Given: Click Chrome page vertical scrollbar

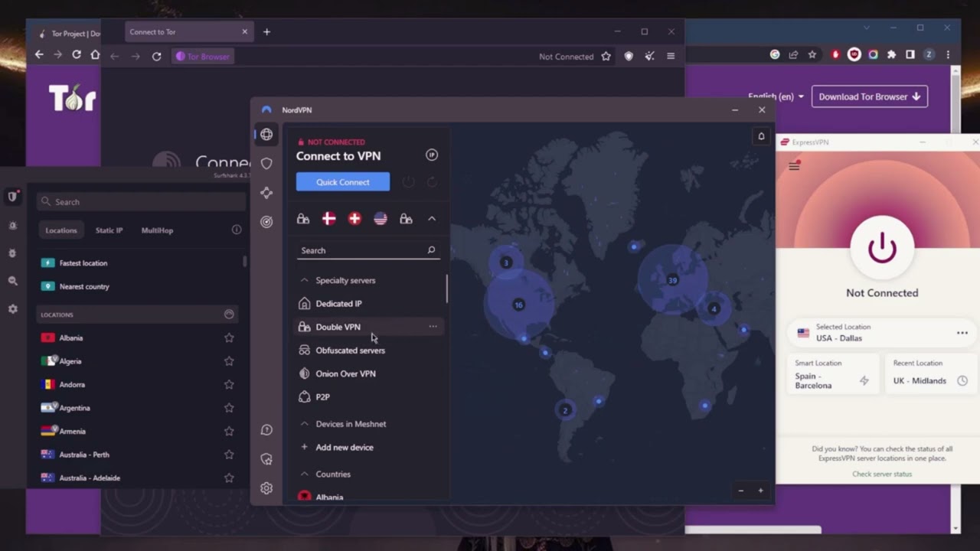Looking at the screenshot, I should [955, 298].
